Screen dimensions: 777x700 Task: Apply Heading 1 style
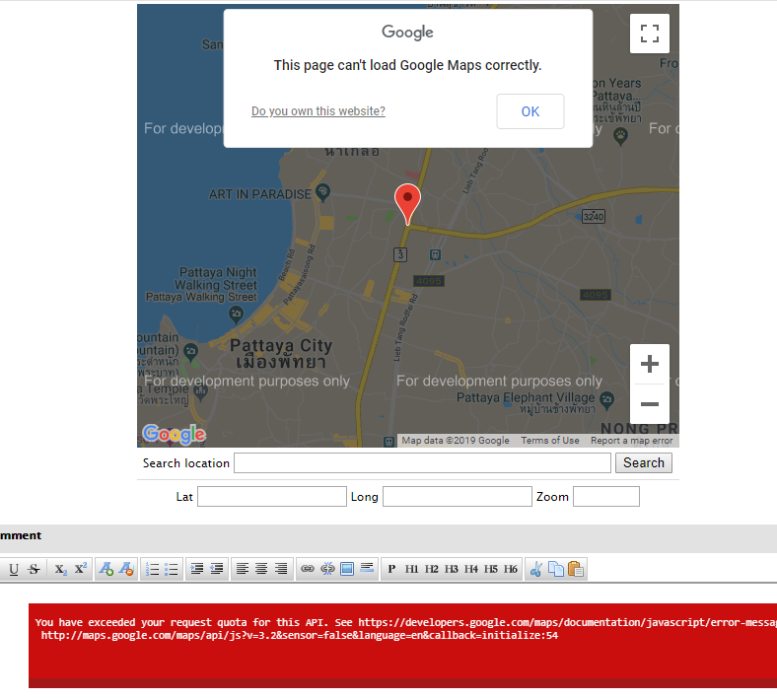[411, 569]
